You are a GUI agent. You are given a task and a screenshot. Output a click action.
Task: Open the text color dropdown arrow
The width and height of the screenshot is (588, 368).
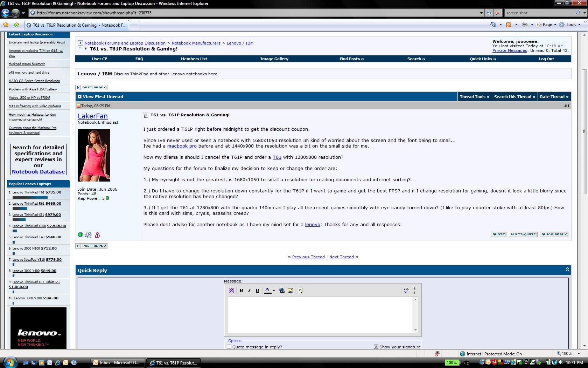point(274,291)
